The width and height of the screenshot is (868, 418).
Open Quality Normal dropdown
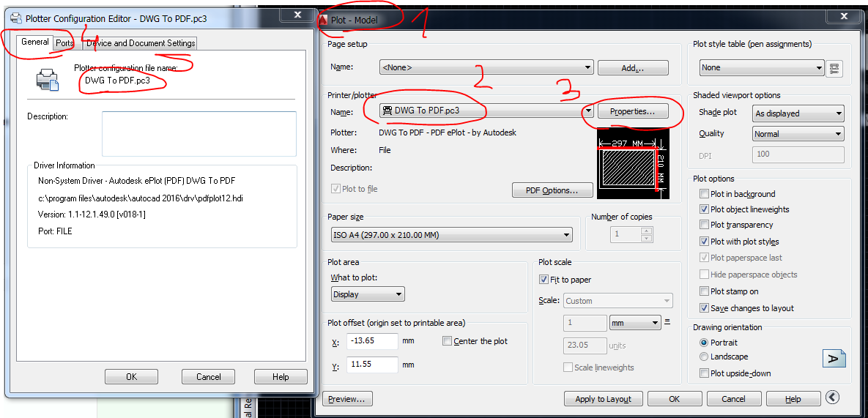798,134
